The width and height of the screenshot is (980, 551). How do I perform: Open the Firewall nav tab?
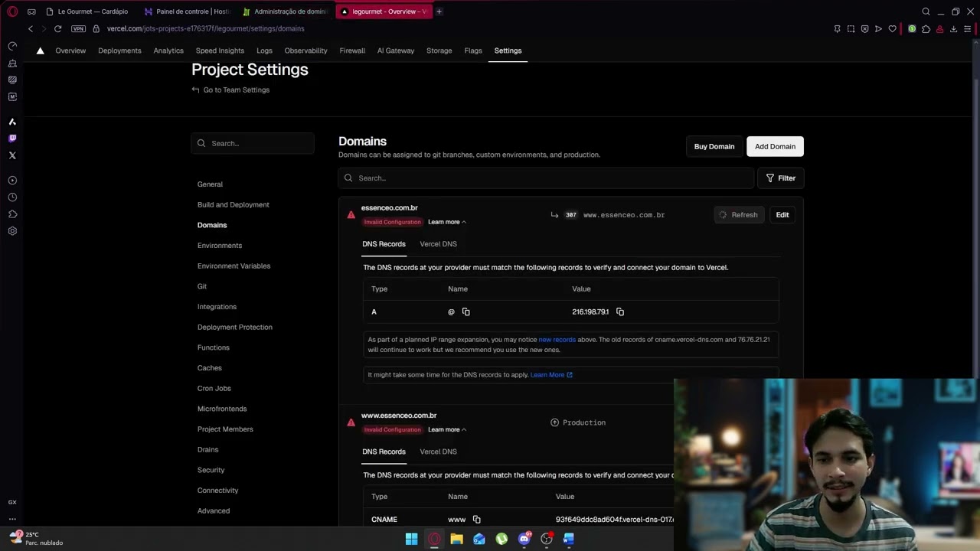point(352,51)
